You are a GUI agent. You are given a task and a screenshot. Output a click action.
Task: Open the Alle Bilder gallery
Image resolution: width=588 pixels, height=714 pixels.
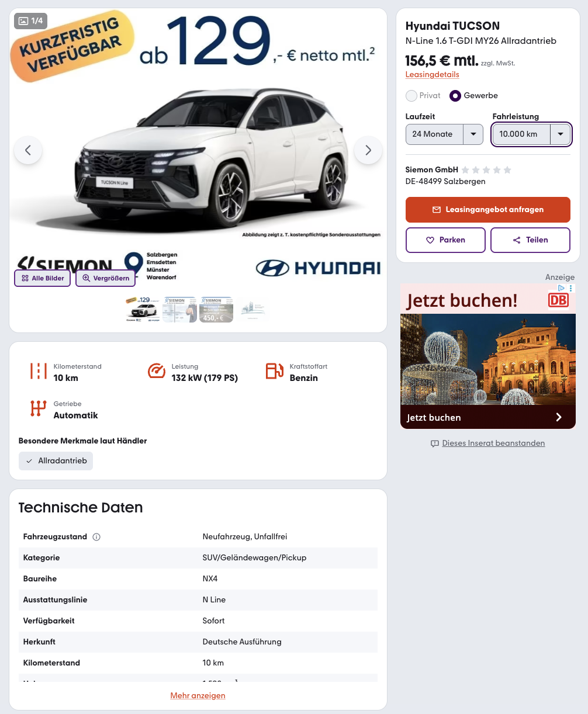[43, 278]
